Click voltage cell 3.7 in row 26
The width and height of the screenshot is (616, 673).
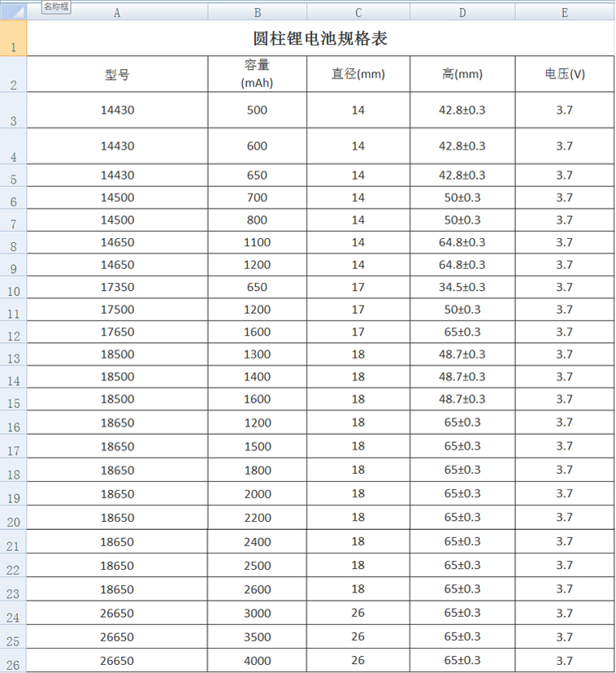(x=565, y=660)
